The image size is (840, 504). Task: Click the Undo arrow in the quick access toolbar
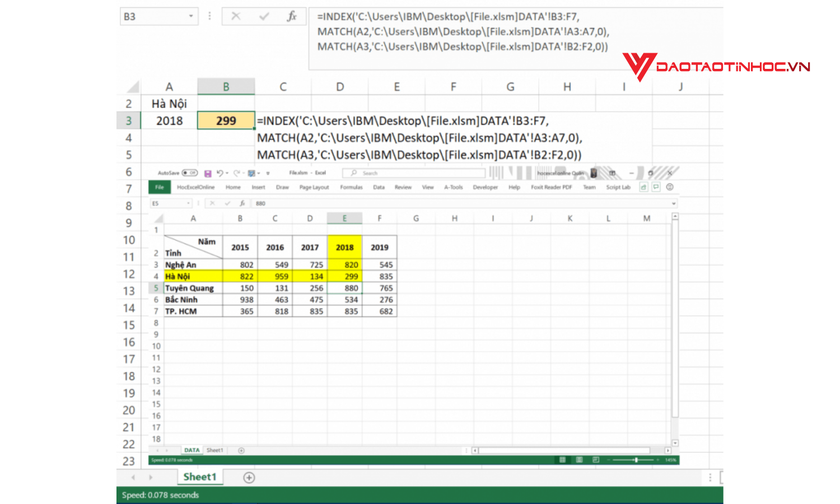[220, 173]
